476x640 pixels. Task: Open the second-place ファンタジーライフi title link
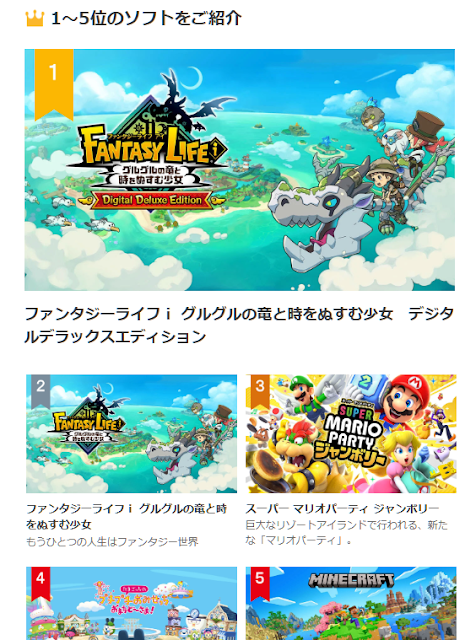(127, 516)
